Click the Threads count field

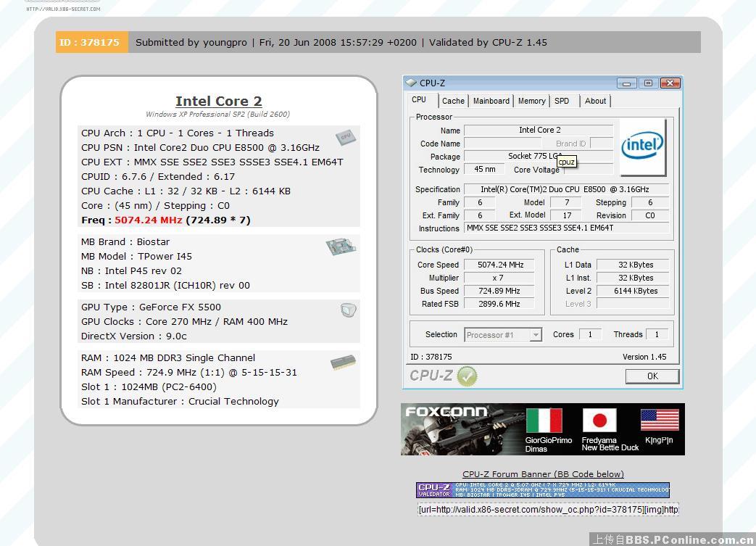[657, 334]
